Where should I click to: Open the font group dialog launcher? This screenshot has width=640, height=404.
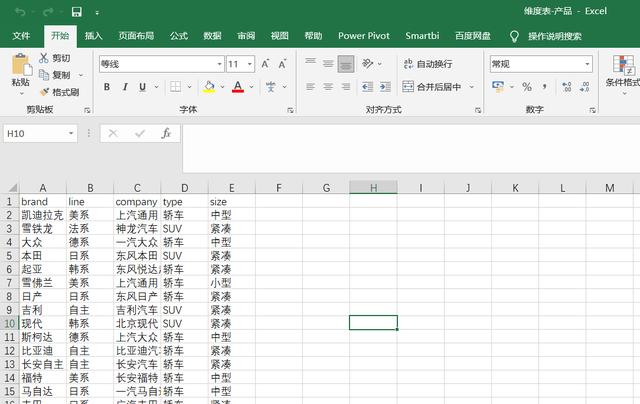coord(290,110)
